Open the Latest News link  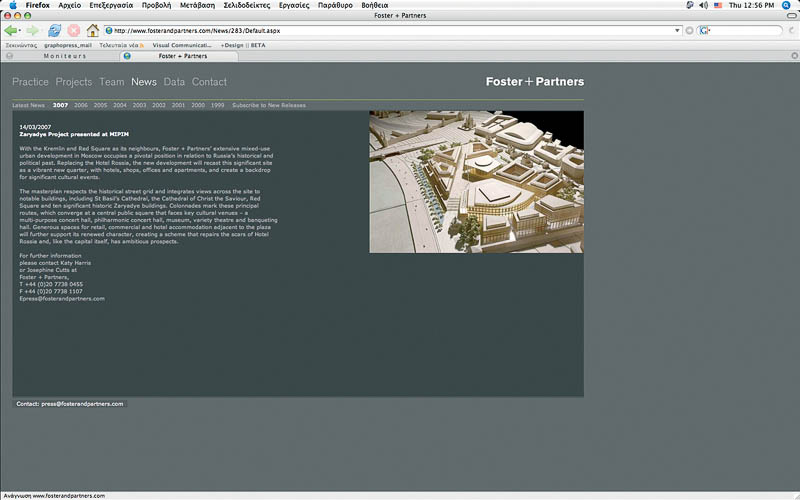28,105
